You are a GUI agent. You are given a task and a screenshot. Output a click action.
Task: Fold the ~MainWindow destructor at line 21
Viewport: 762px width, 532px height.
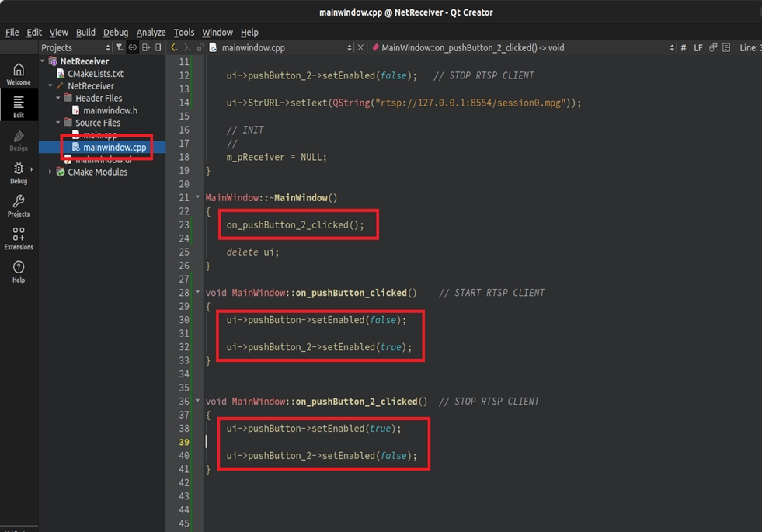coord(198,197)
